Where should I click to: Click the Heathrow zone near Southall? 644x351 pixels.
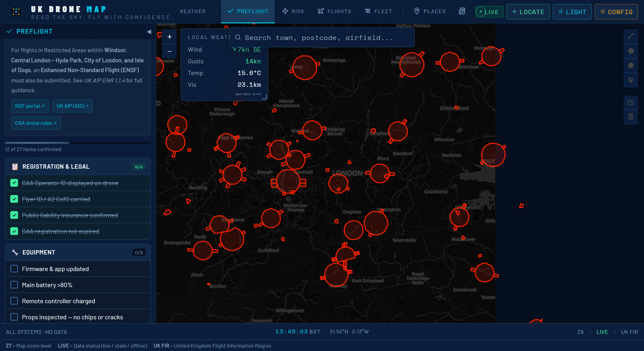pyautogui.click(x=288, y=181)
